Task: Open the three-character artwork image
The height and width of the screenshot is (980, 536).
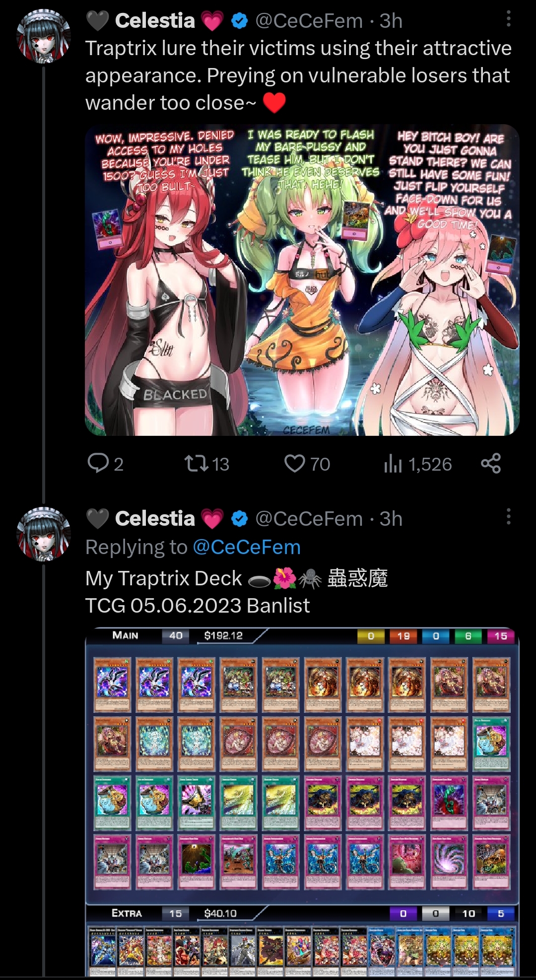Action: click(302, 280)
